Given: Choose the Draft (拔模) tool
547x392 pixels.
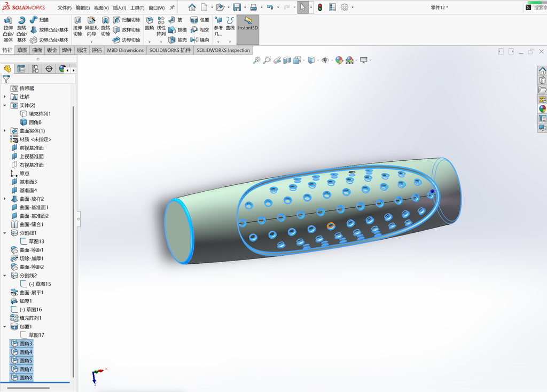Looking at the screenshot, I should [x=177, y=30].
